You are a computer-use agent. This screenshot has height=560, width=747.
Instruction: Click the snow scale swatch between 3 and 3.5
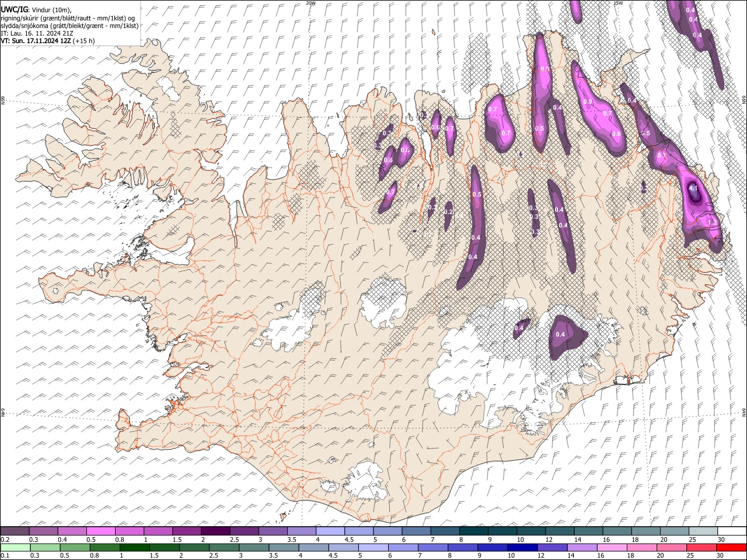[x=273, y=531]
